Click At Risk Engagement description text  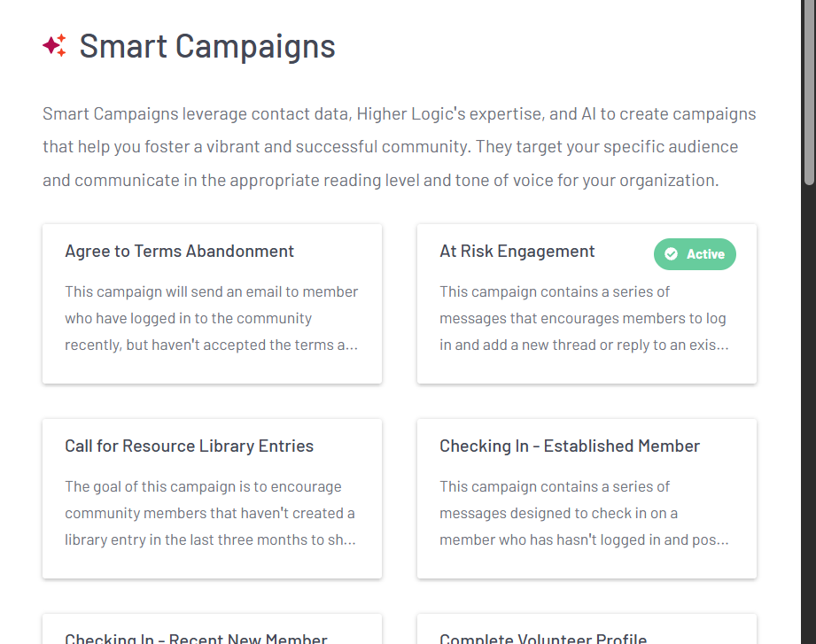point(583,318)
